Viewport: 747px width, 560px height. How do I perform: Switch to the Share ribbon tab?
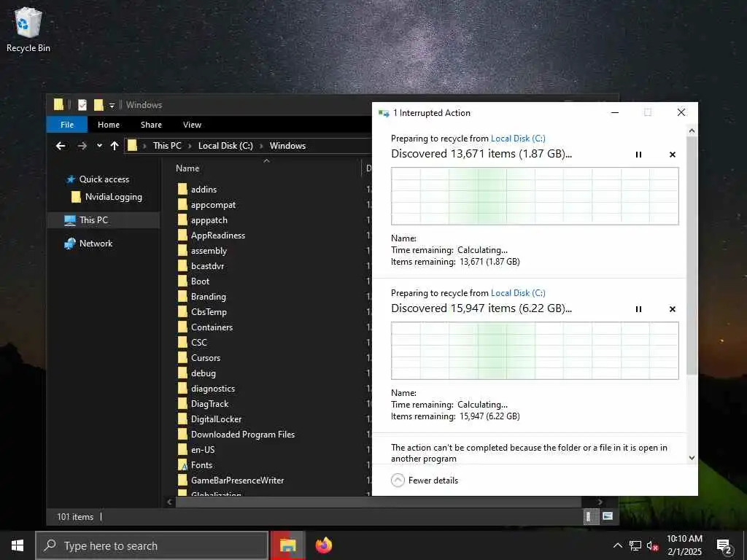click(x=151, y=125)
